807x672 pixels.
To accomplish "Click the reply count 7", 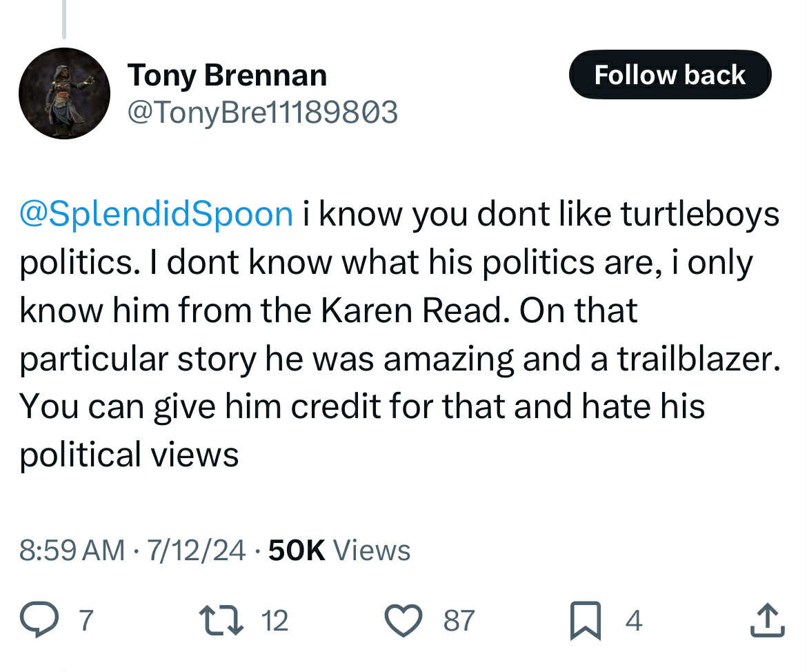I will 86,620.
